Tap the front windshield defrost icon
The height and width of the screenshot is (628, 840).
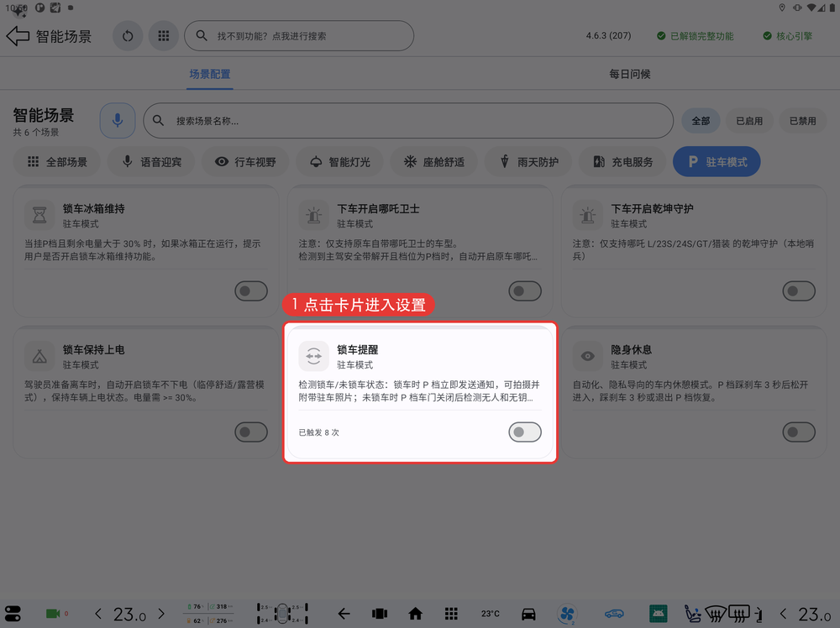click(715, 614)
